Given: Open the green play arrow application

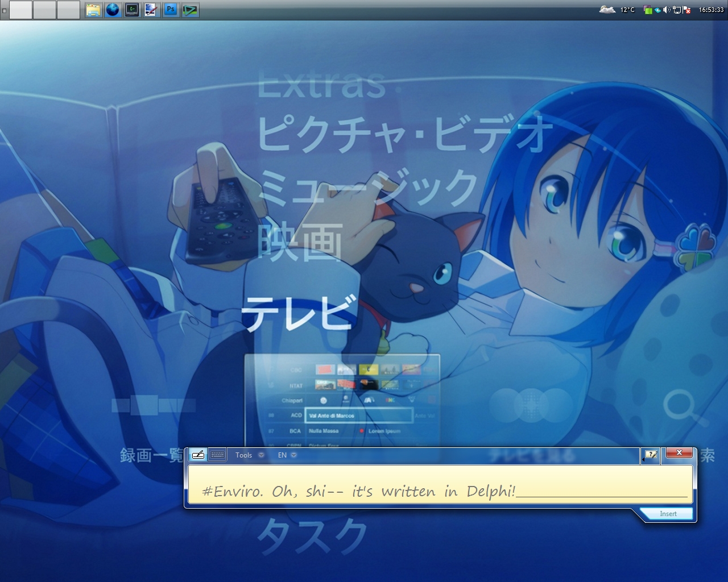Looking at the screenshot, I should point(190,10).
